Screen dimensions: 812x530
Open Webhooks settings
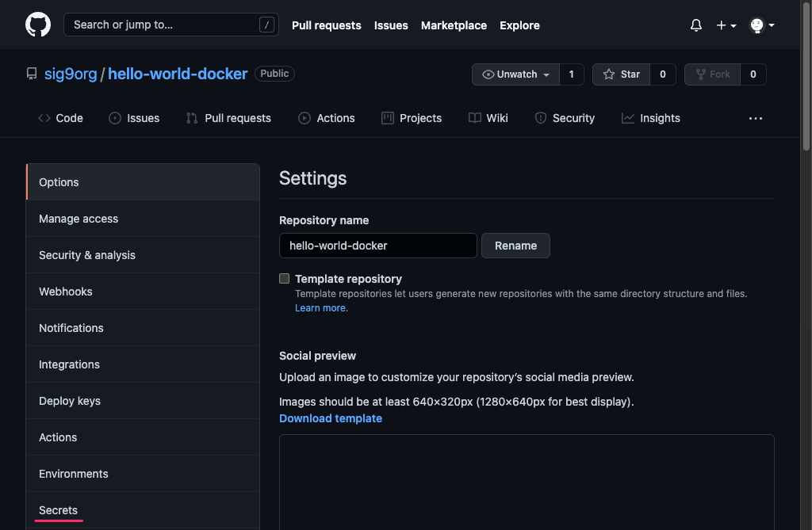[143, 292]
